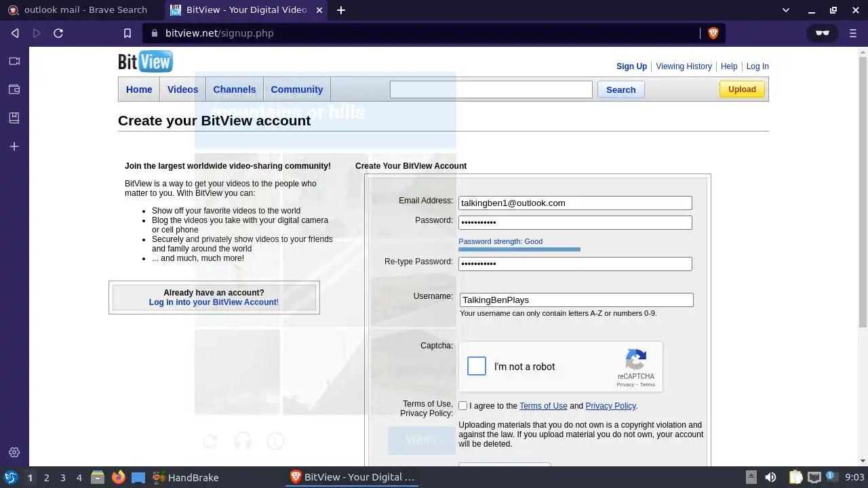Click the Username field

(x=576, y=300)
